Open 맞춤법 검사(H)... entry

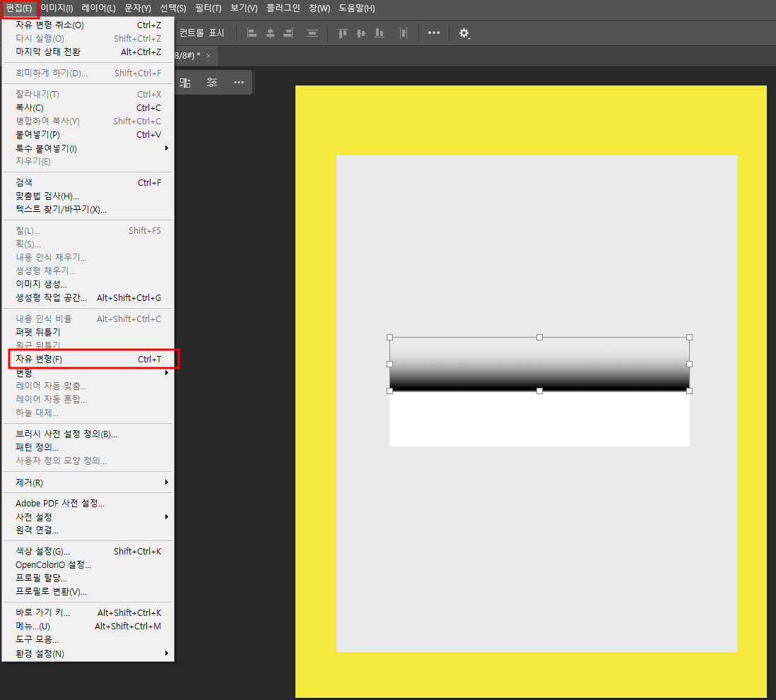click(88, 196)
